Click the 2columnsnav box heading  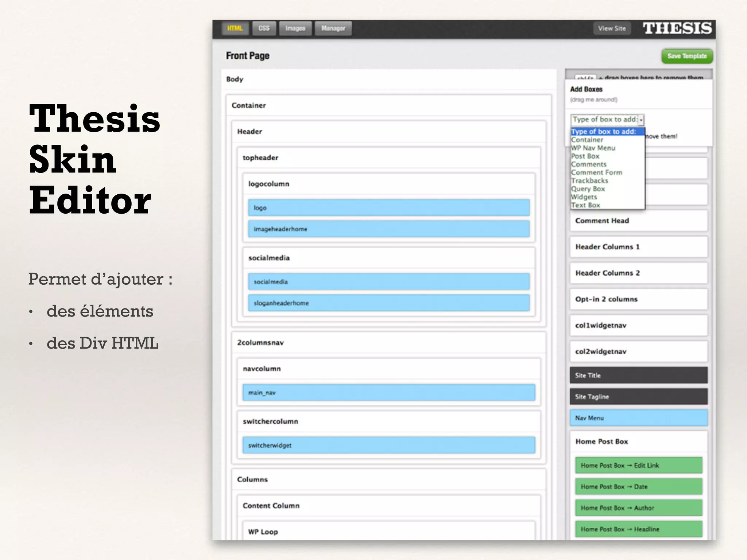point(260,343)
